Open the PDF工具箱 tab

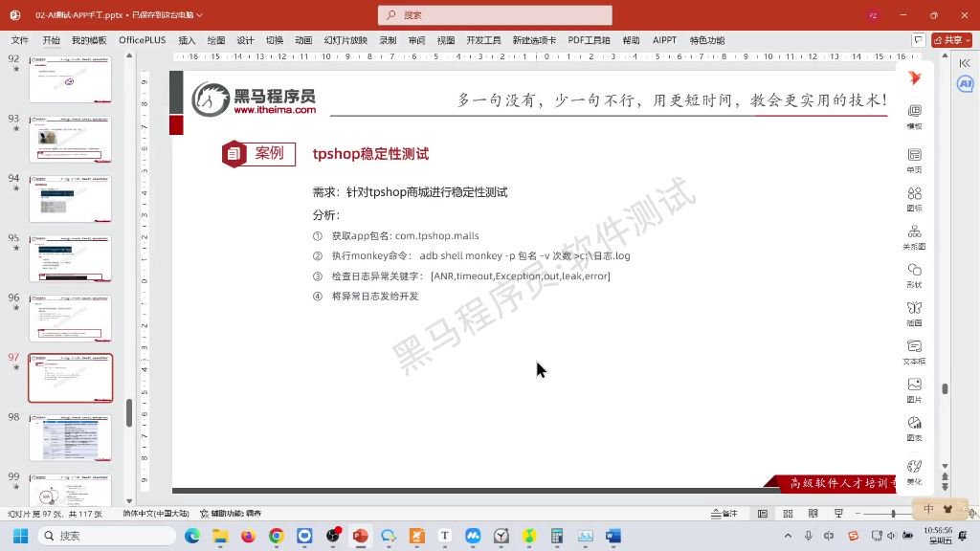pyautogui.click(x=589, y=40)
